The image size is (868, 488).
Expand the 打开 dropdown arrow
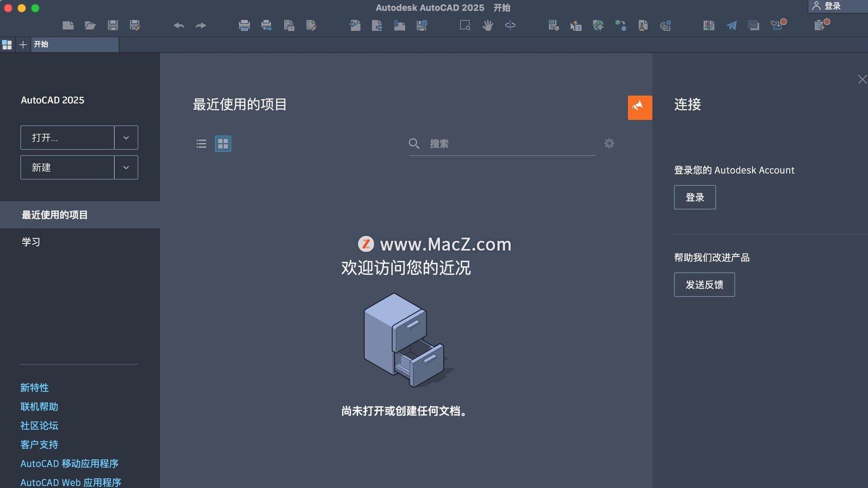pos(126,138)
